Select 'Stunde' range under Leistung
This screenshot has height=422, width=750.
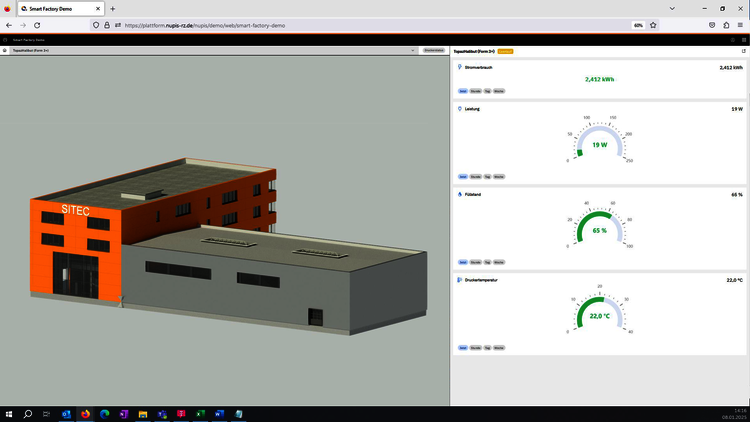coord(475,177)
